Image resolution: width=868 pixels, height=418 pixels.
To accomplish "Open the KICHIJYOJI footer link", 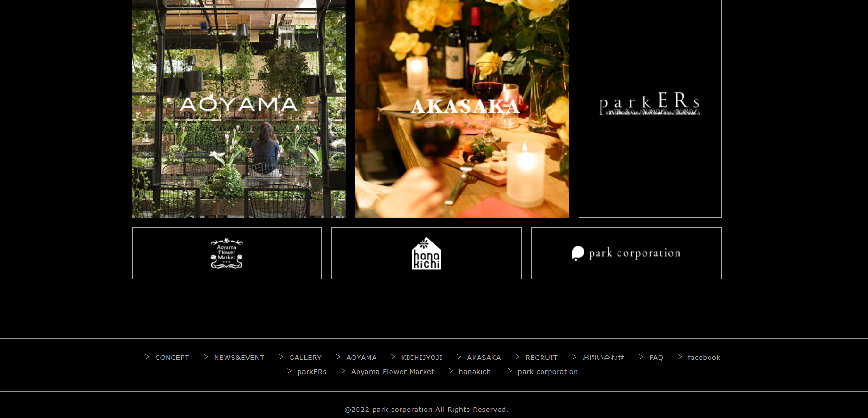I will [x=422, y=358].
